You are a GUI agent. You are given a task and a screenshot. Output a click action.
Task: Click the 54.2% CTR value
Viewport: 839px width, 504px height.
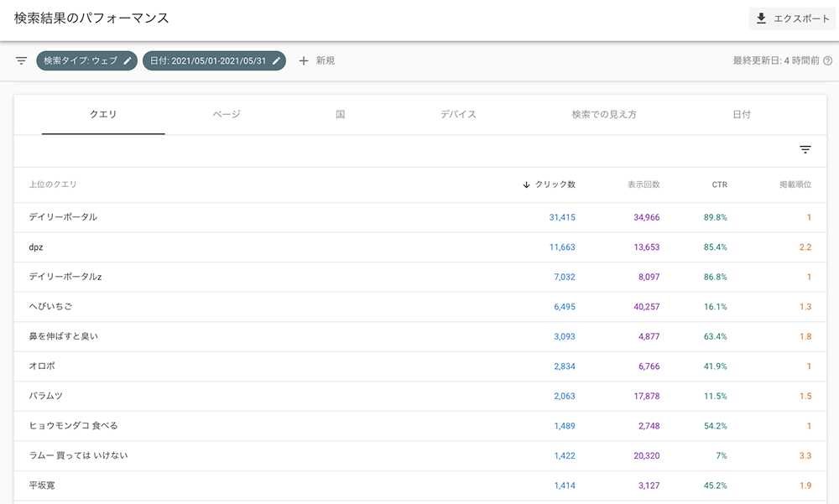[x=716, y=426]
